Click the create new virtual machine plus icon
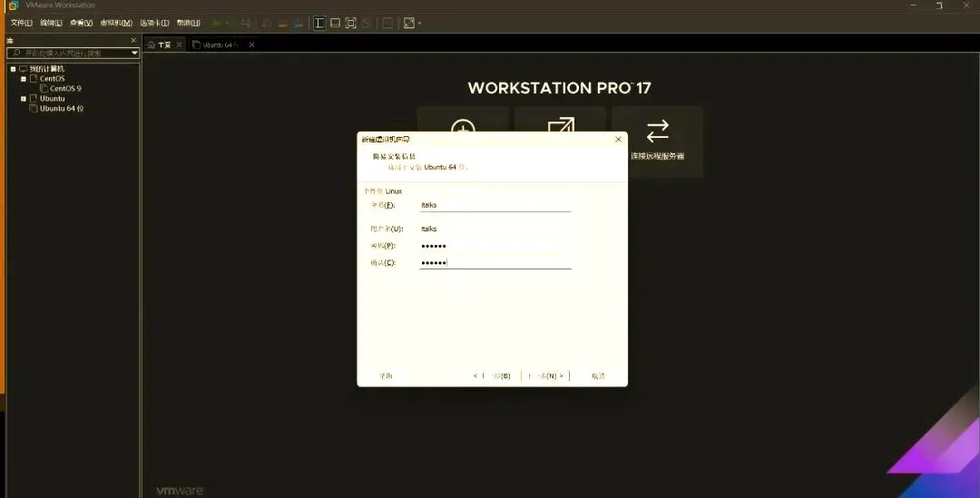Screen dimensions: 980x498 click(463, 125)
